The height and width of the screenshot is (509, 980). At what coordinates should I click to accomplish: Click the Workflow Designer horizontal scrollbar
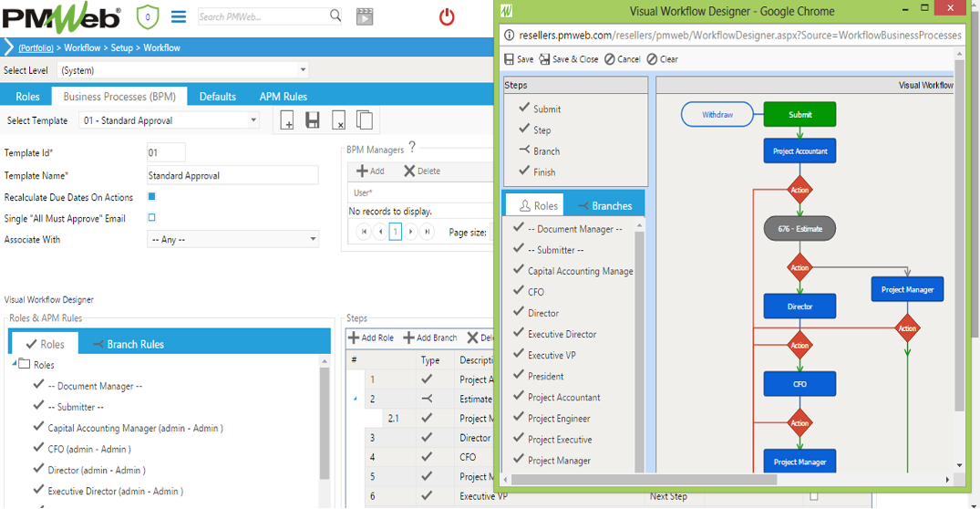pyautogui.click(x=644, y=480)
